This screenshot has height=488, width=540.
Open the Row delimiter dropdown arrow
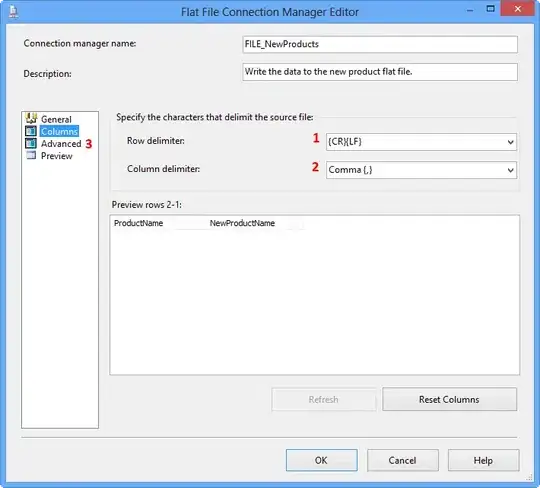click(510, 142)
